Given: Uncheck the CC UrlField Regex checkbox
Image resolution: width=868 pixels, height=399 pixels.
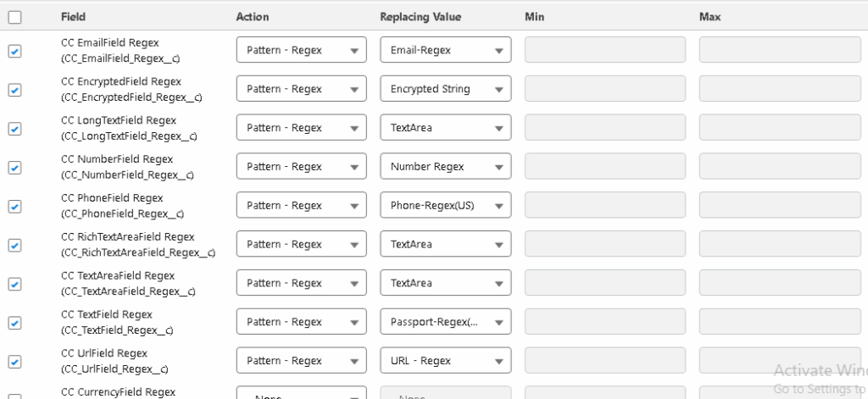Looking at the screenshot, I should [14, 362].
